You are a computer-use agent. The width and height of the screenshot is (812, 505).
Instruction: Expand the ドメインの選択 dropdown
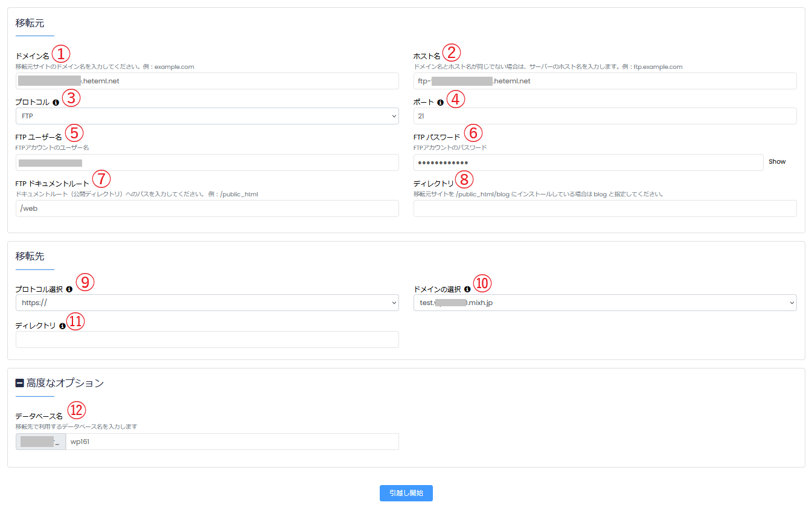tap(604, 303)
